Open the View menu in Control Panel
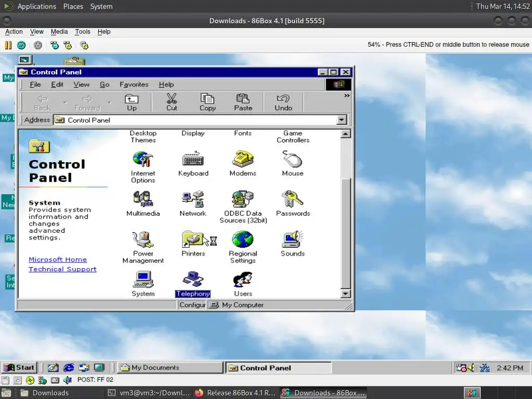 (x=82, y=85)
